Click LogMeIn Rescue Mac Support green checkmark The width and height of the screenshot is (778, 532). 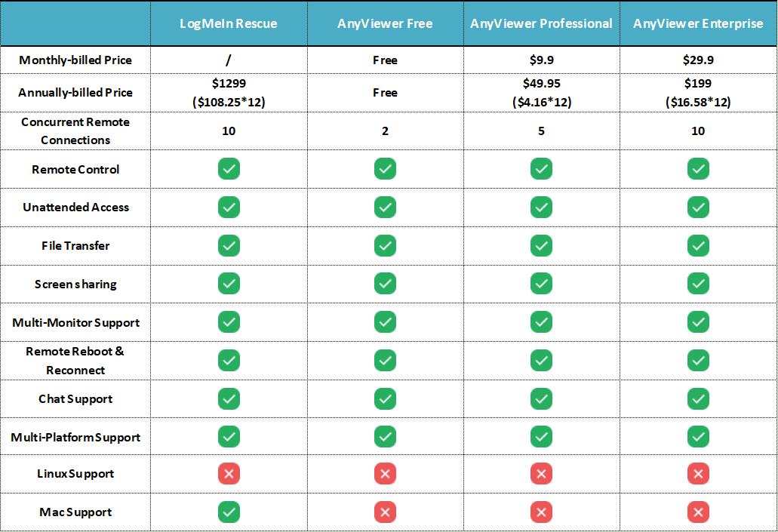[x=229, y=512]
